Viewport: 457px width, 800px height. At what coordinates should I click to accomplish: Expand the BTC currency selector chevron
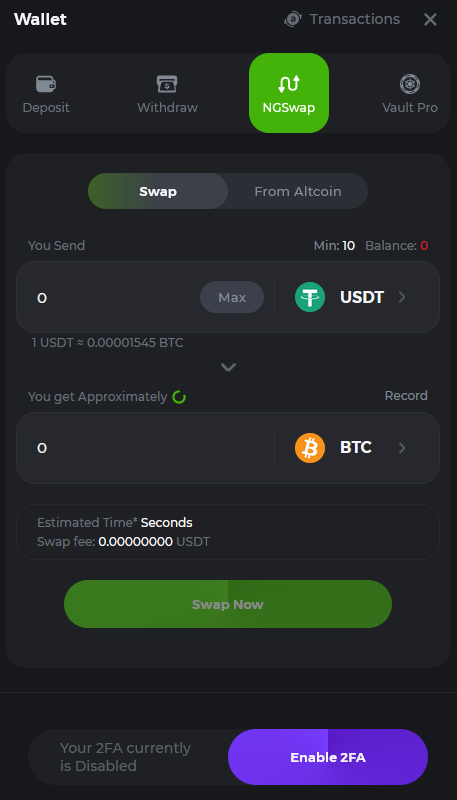coord(402,448)
